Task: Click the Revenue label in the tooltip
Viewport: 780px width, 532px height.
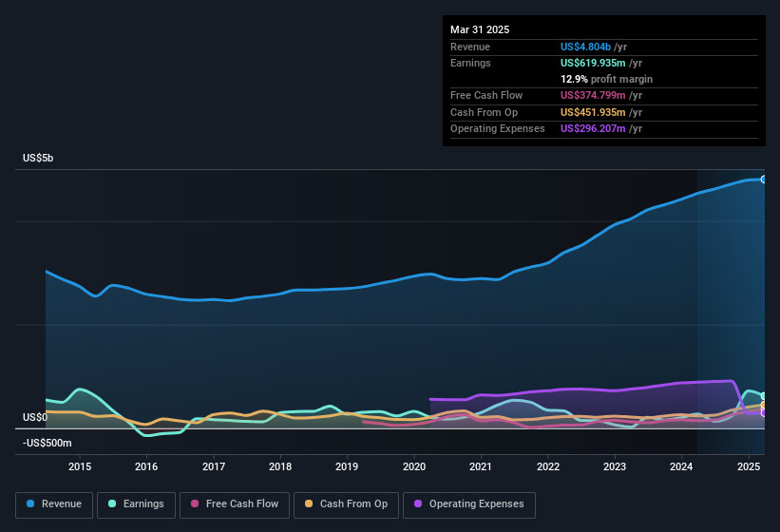Action: point(470,47)
